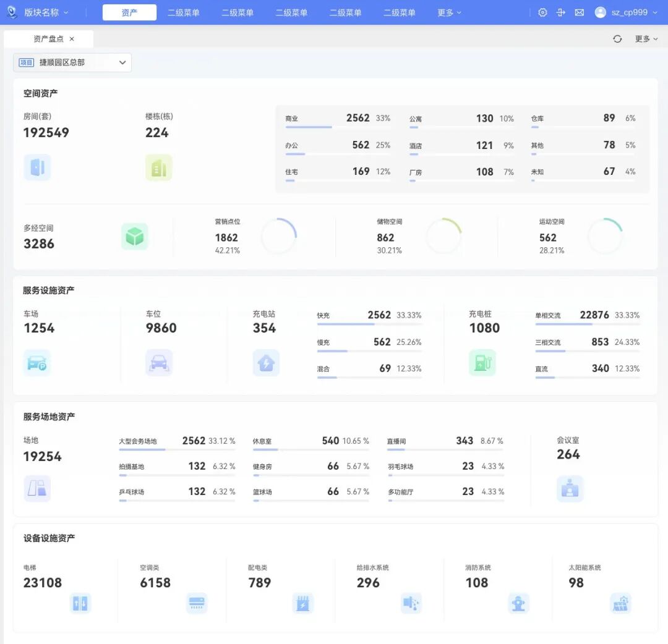The width and height of the screenshot is (668, 644).
Task: Expand the 更多 menu in top navigation
Action: coord(449,12)
